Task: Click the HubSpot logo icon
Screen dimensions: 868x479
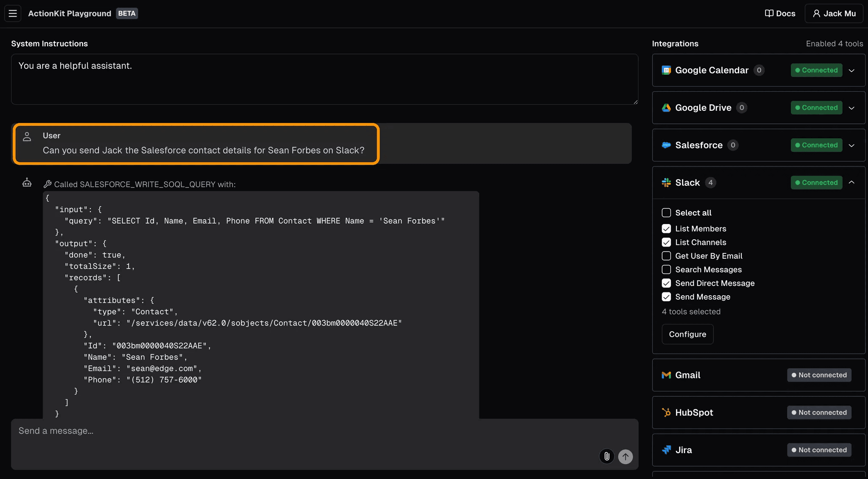Action: (x=666, y=412)
